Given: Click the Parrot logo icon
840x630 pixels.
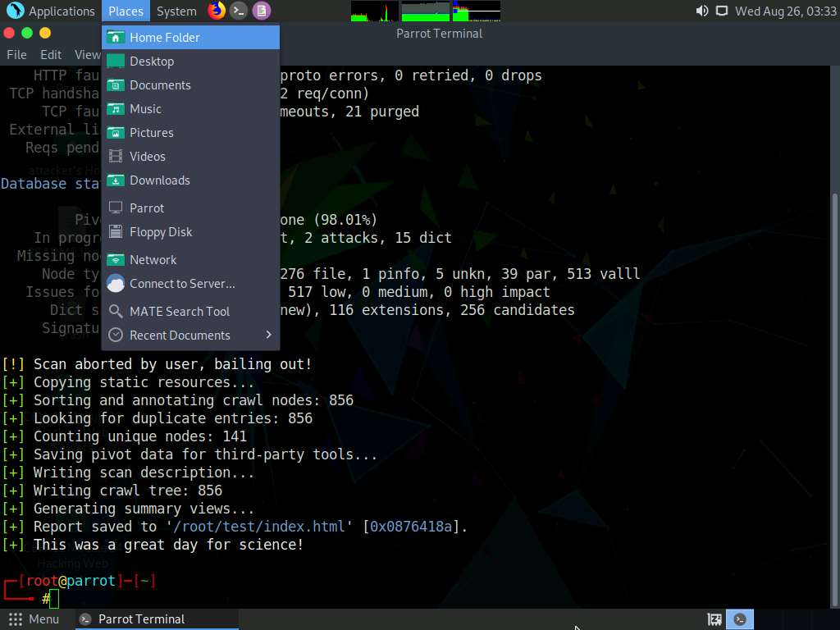Looking at the screenshot, I should tap(15, 10).
